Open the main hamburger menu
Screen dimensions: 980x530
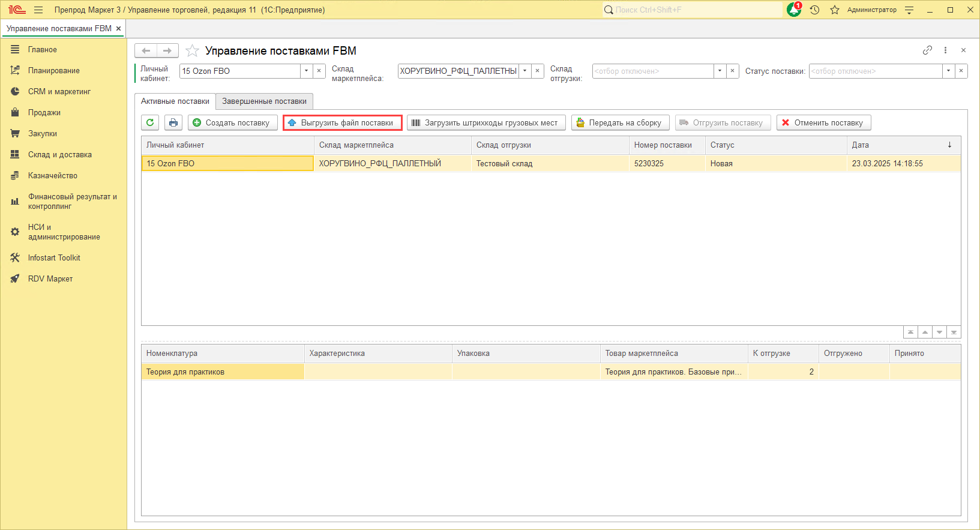coord(38,10)
